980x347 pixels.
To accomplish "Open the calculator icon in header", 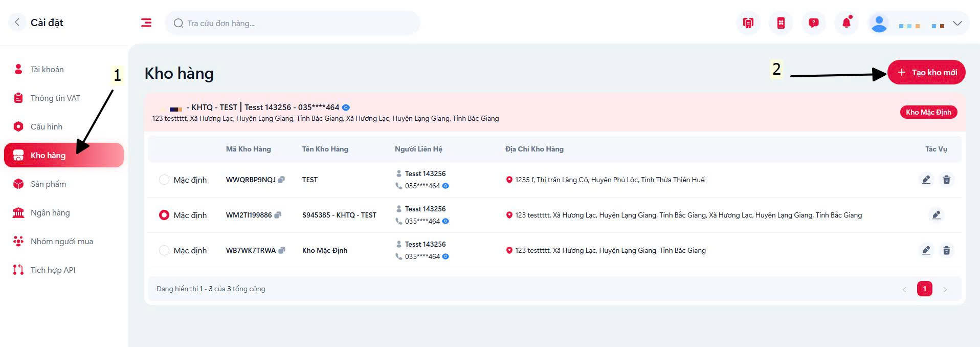I will [781, 23].
